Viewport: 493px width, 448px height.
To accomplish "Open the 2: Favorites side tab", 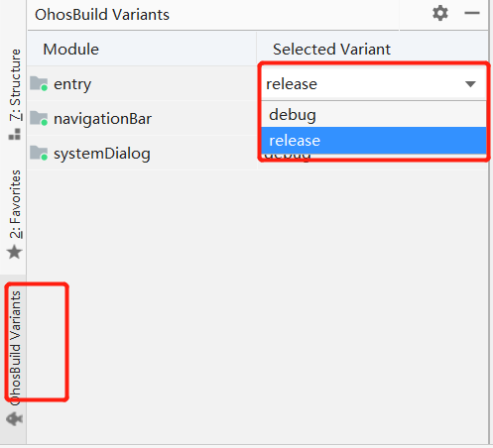I will [x=15, y=204].
